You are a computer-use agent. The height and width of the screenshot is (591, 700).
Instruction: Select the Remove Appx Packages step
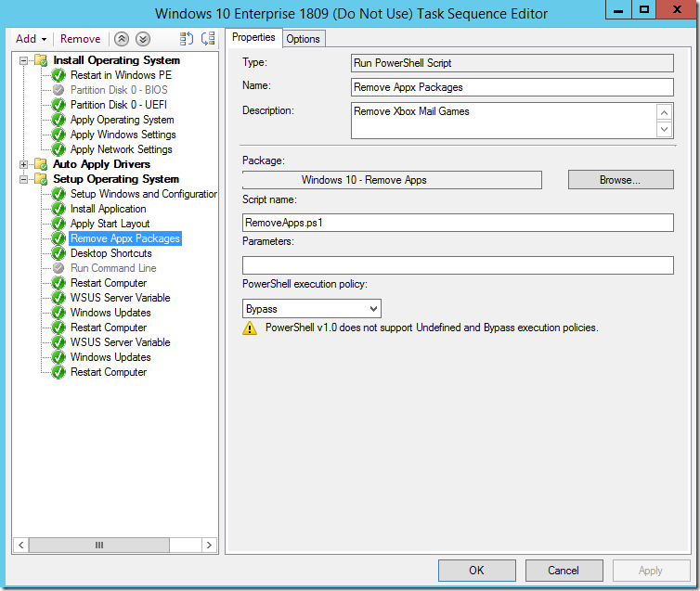[x=125, y=238]
